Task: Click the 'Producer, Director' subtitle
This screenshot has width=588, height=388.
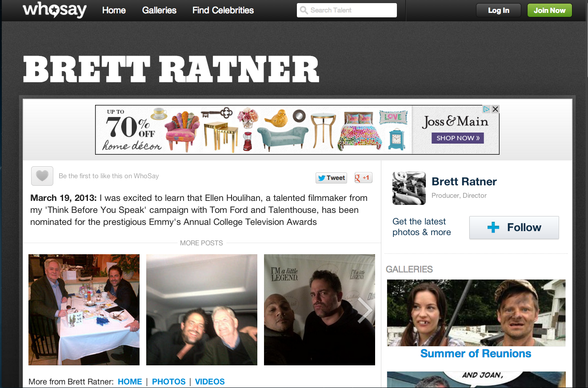Action: (x=459, y=196)
